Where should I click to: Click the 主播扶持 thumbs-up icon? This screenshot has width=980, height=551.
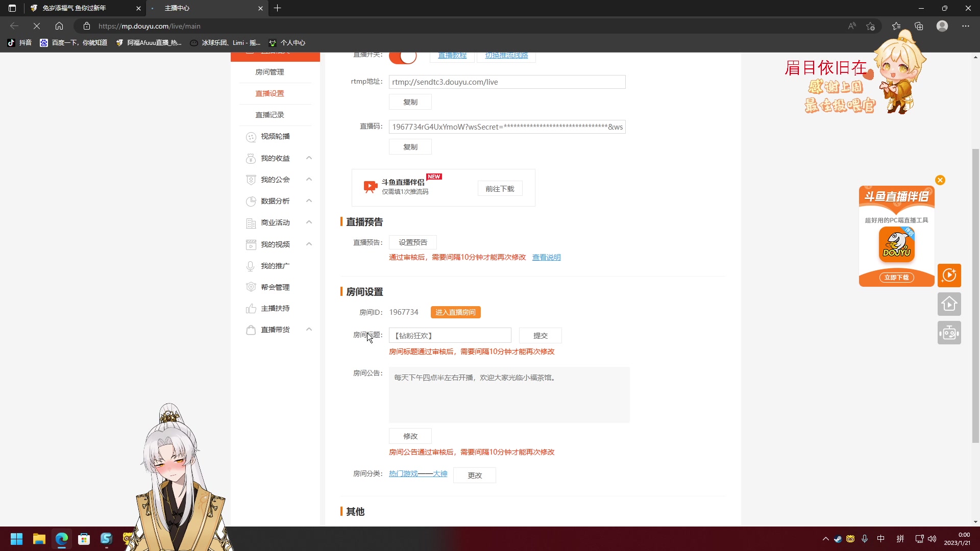[x=251, y=308]
